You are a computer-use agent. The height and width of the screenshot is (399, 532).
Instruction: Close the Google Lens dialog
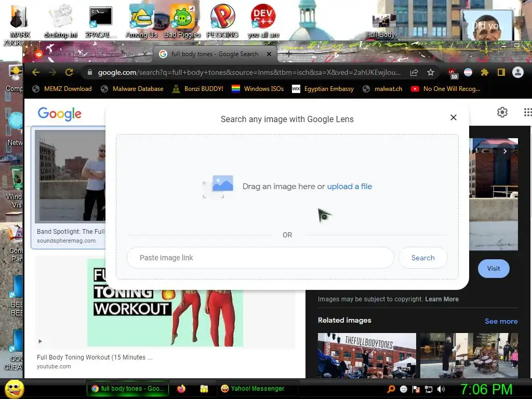[x=453, y=117]
